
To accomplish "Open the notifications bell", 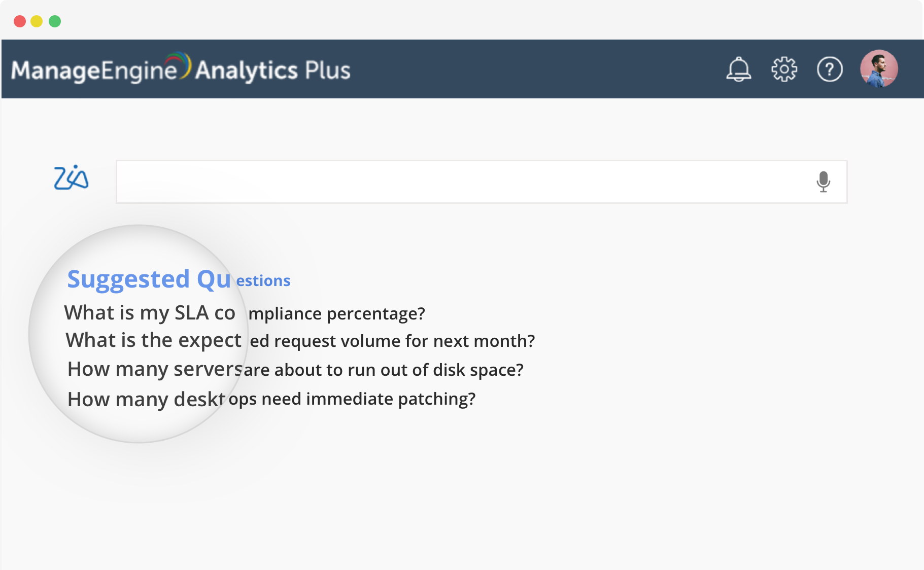I will tap(738, 69).
